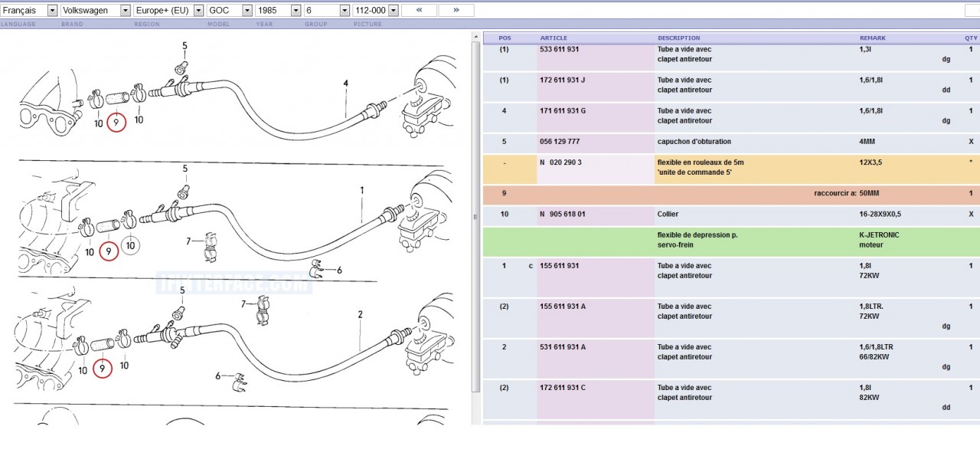Go to previous picture with « button
This screenshot has width=980, height=469.
pos(419,11)
